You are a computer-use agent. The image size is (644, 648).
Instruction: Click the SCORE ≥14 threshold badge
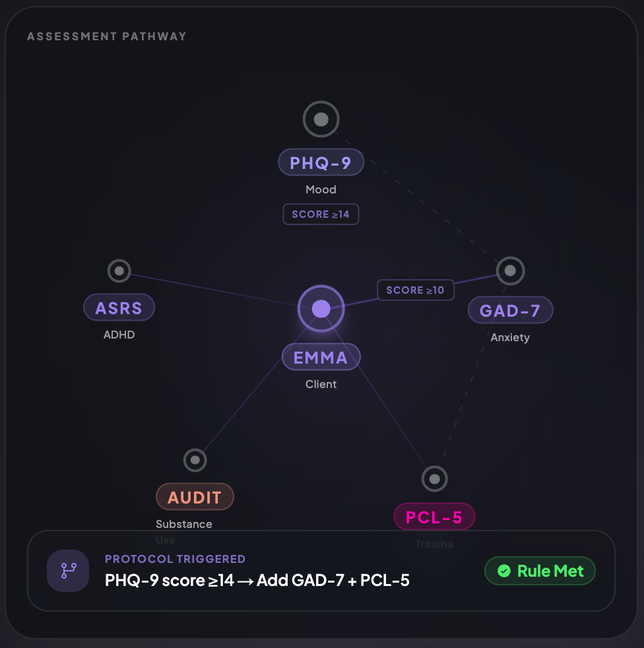(321, 214)
